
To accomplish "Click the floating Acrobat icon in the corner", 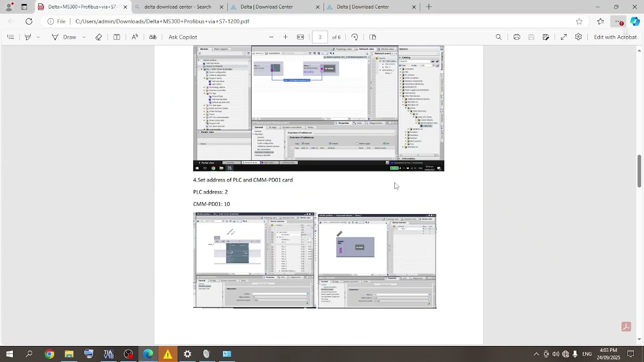I will click(x=626, y=327).
